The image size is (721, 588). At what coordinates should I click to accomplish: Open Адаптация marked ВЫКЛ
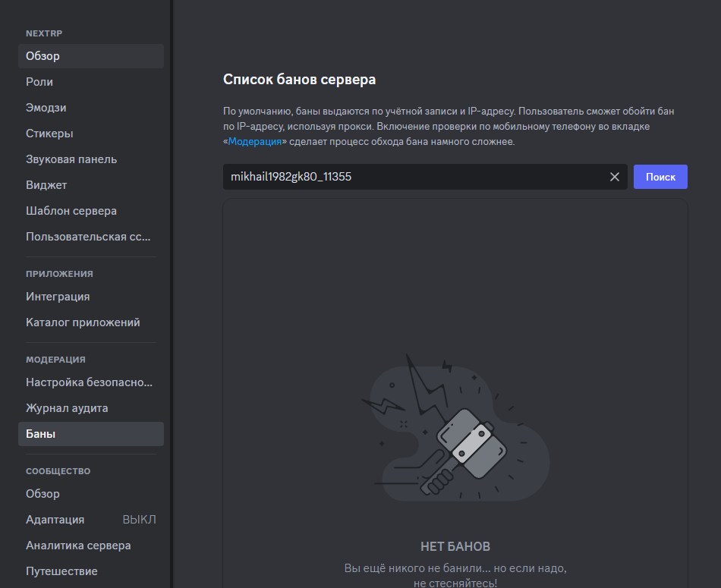pyautogui.click(x=91, y=520)
